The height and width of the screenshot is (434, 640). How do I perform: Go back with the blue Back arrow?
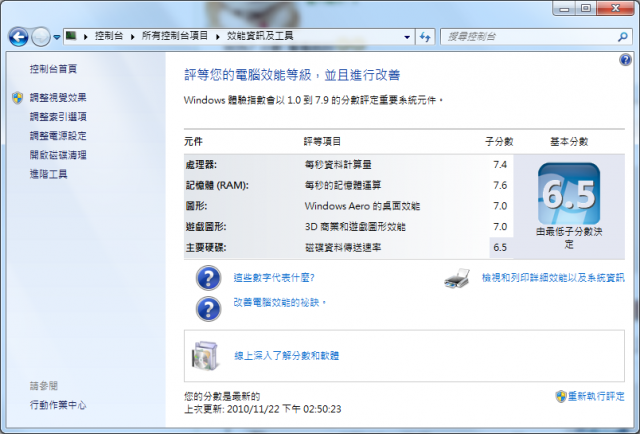point(18,37)
